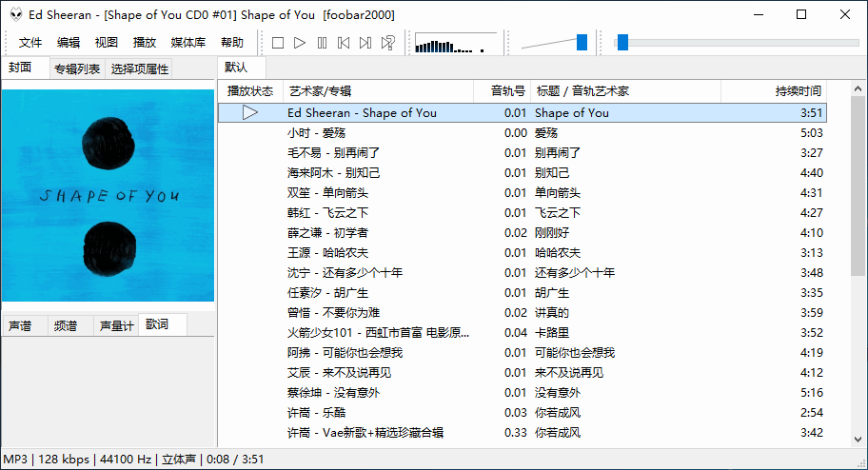
Task: Click the Stop playback button
Action: click(278, 43)
